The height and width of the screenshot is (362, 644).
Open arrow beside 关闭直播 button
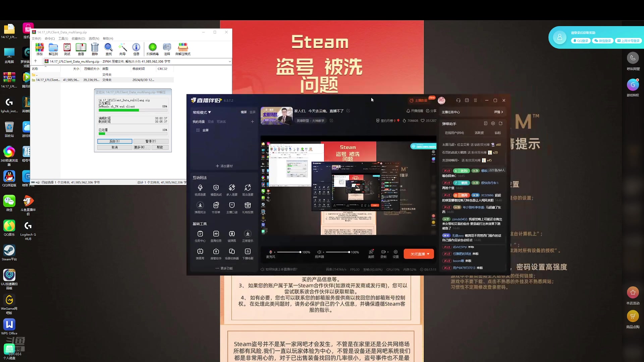(x=428, y=254)
